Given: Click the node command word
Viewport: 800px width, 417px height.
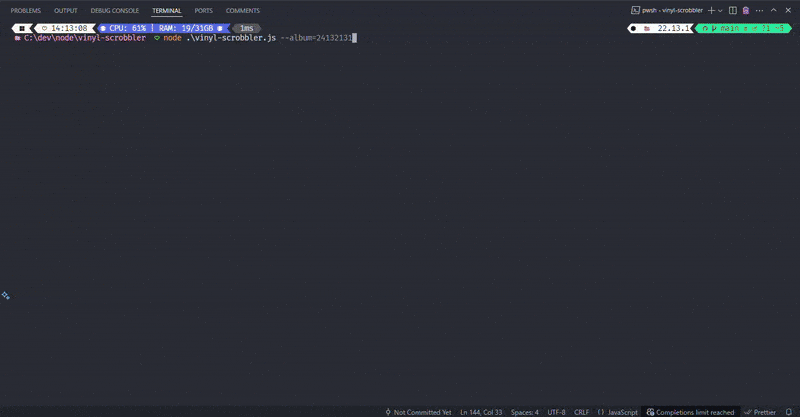Looking at the screenshot, I should tap(172, 38).
